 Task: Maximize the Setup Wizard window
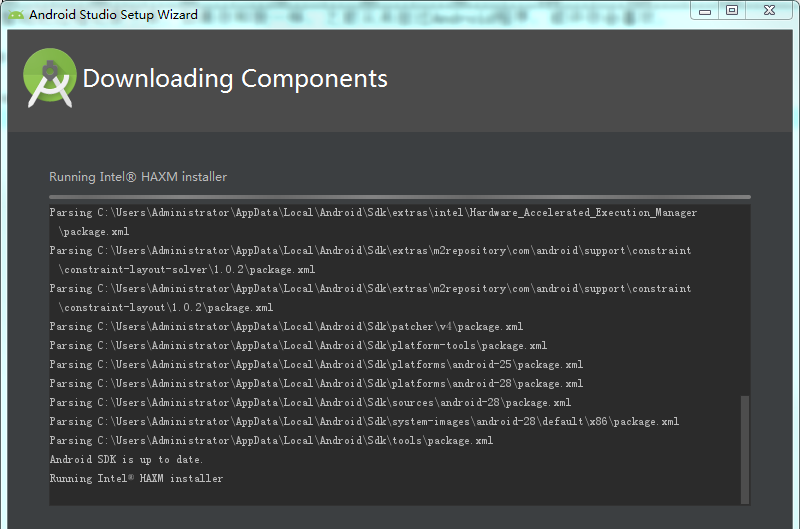732,10
